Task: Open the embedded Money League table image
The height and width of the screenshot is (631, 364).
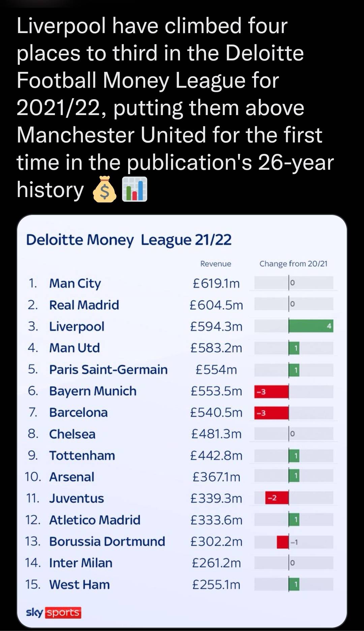Action: click(182, 421)
